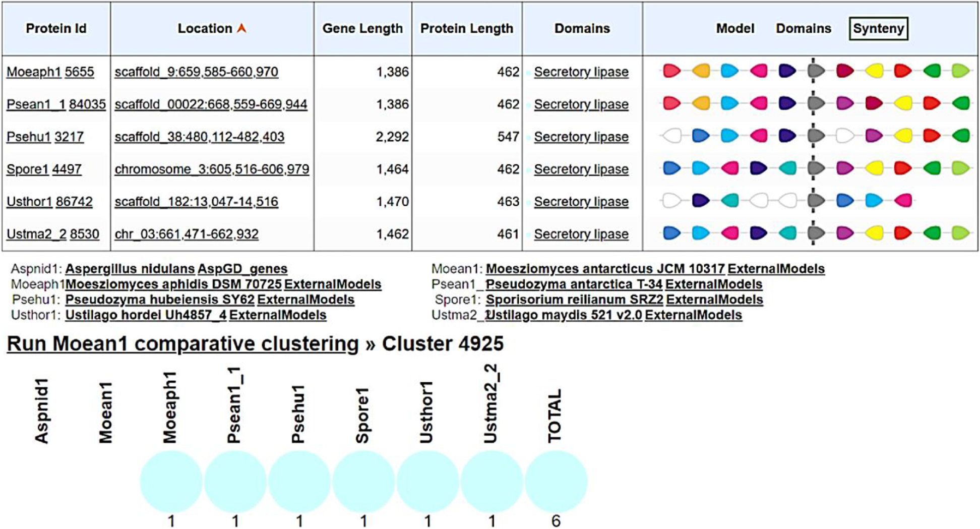
Task: Open protein Usthor1 86742 link
Action: point(49,202)
